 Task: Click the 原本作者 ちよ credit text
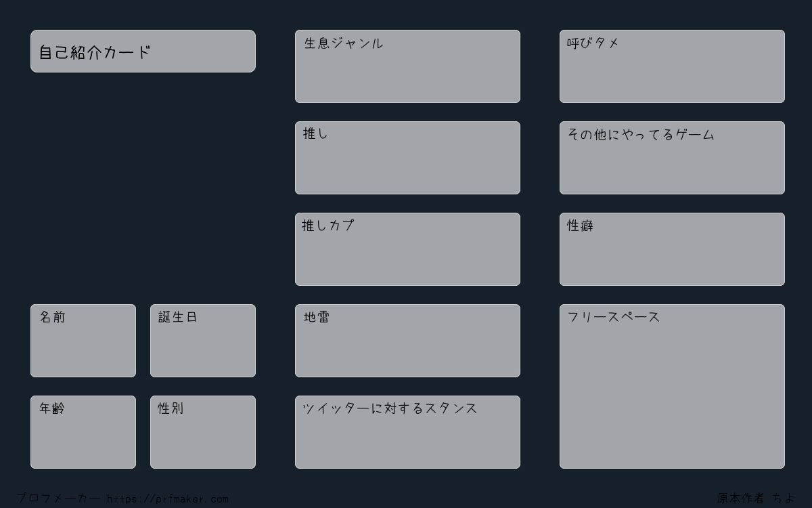pyautogui.click(x=756, y=499)
